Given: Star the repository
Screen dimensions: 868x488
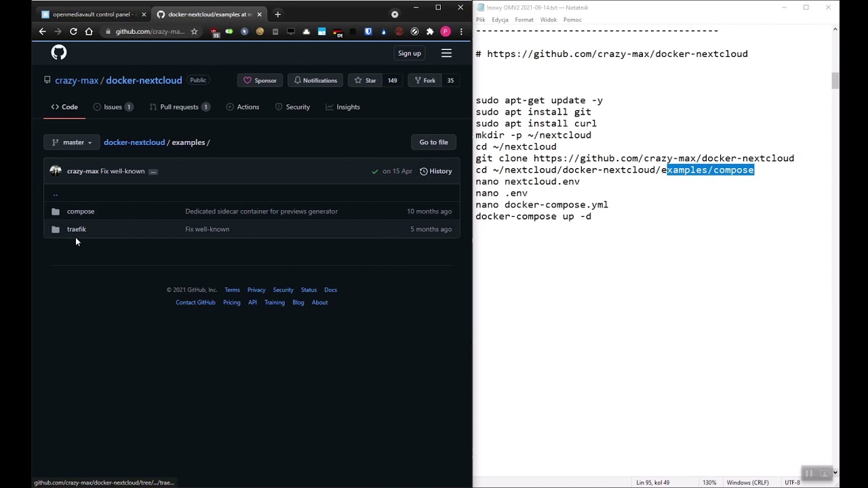Looking at the screenshot, I should pos(366,80).
